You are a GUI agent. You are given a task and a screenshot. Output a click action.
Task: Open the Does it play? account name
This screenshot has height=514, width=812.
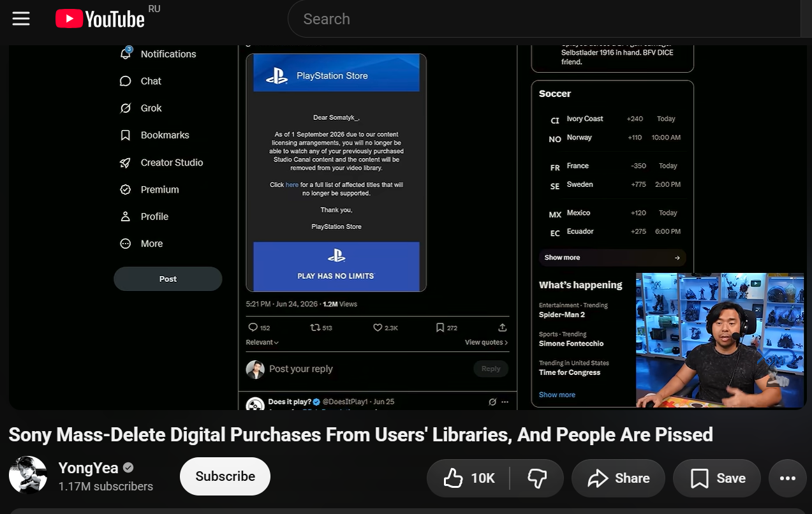[x=290, y=402]
